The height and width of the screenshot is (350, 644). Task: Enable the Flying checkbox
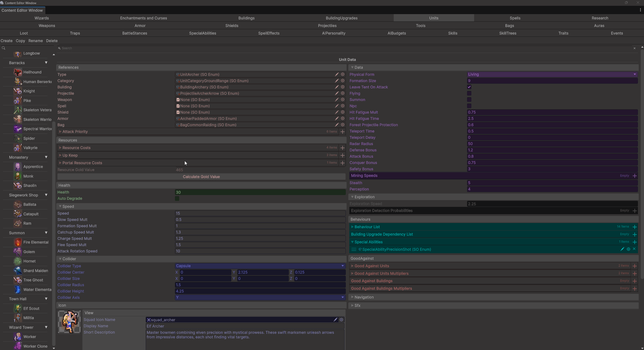click(x=469, y=93)
